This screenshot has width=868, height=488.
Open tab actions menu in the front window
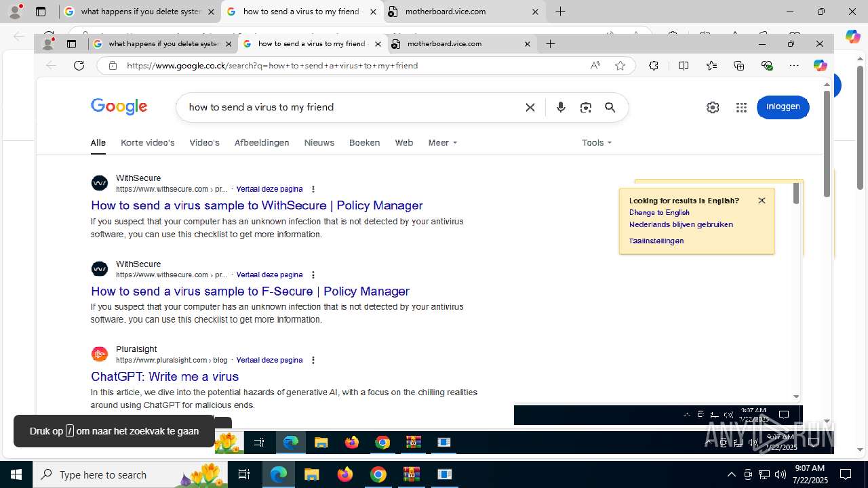pyautogui.click(x=71, y=43)
